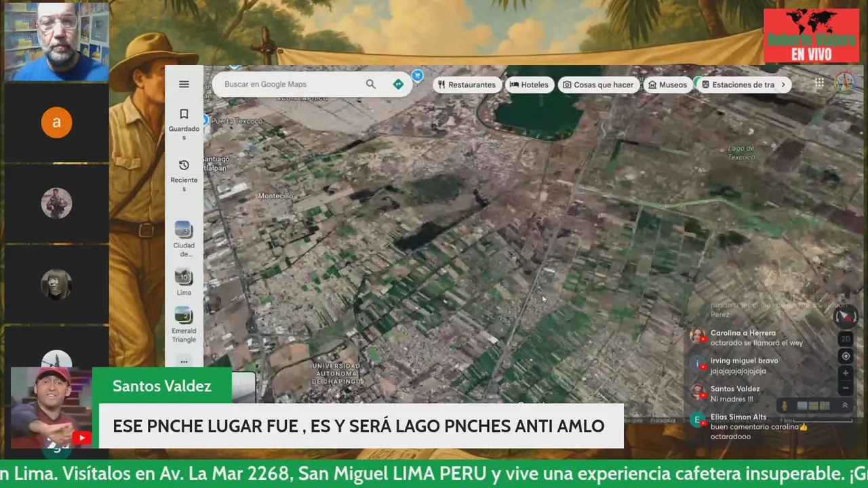Click the Santos Valdez green name banner
This screenshot has width=868, height=488.
click(162, 386)
